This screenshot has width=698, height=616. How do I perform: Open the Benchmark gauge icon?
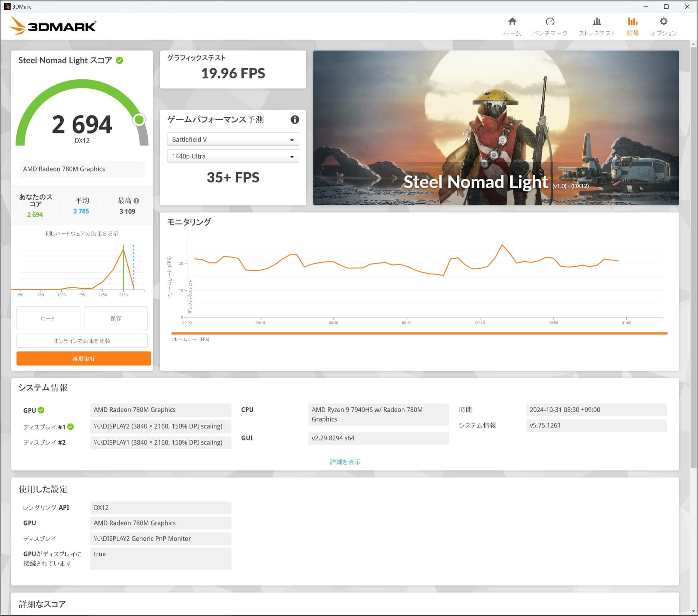pyautogui.click(x=550, y=22)
